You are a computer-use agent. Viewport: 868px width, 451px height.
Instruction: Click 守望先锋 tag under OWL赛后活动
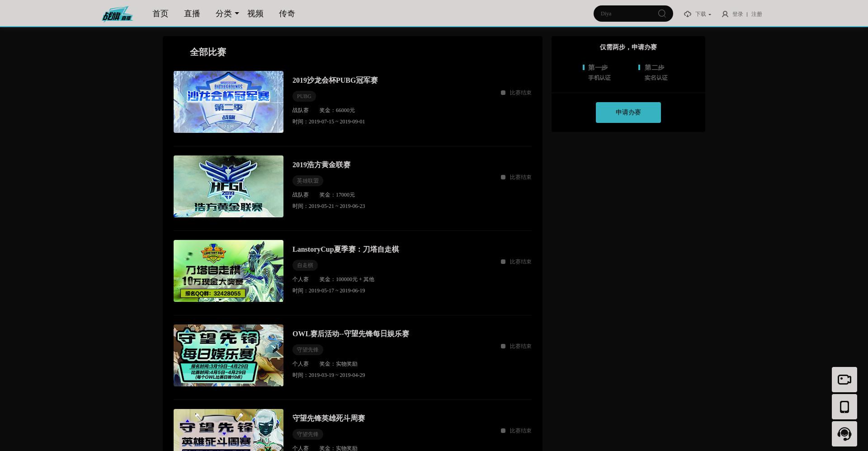pos(308,350)
